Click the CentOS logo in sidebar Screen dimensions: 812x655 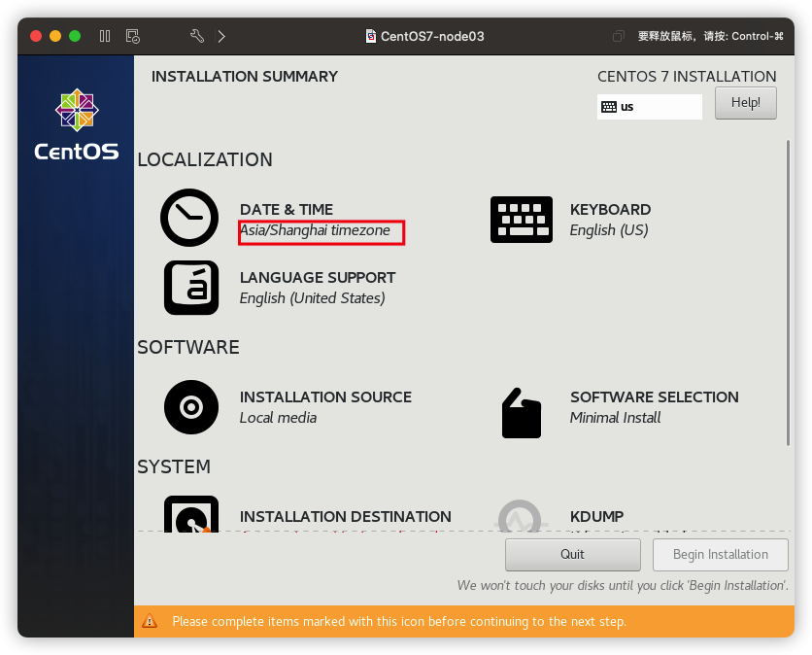(x=77, y=124)
